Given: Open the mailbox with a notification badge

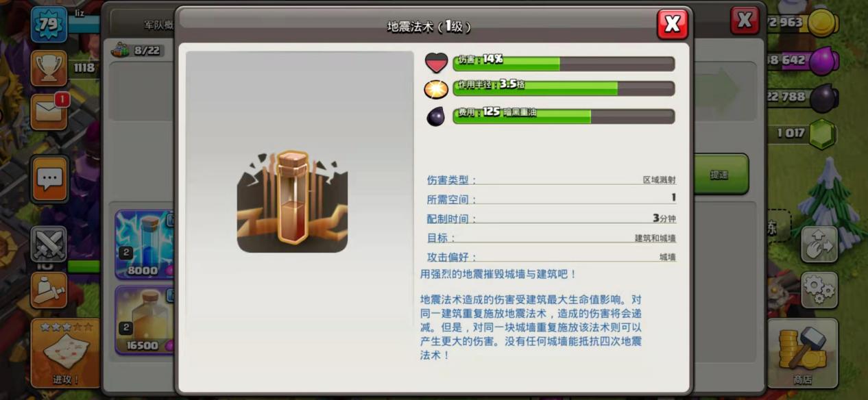Looking at the screenshot, I should (49, 112).
